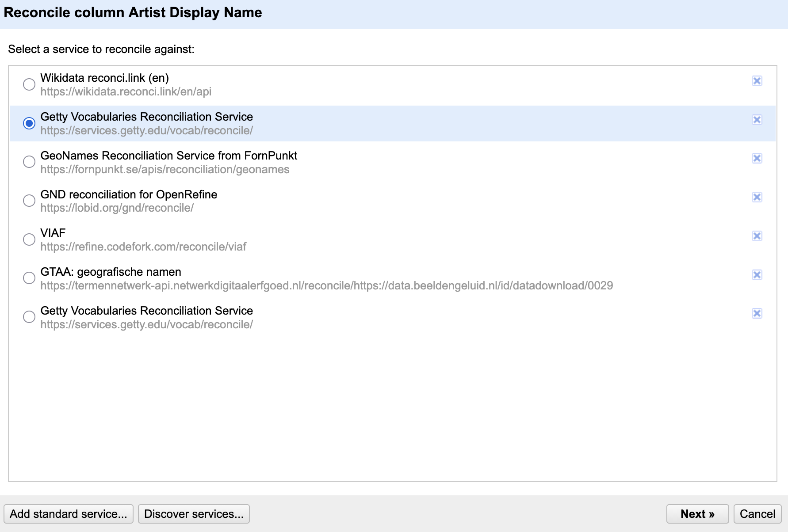Choose GND reconciliation for OpenRefine radio button
The height and width of the screenshot is (532, 788).
[29, 201]
